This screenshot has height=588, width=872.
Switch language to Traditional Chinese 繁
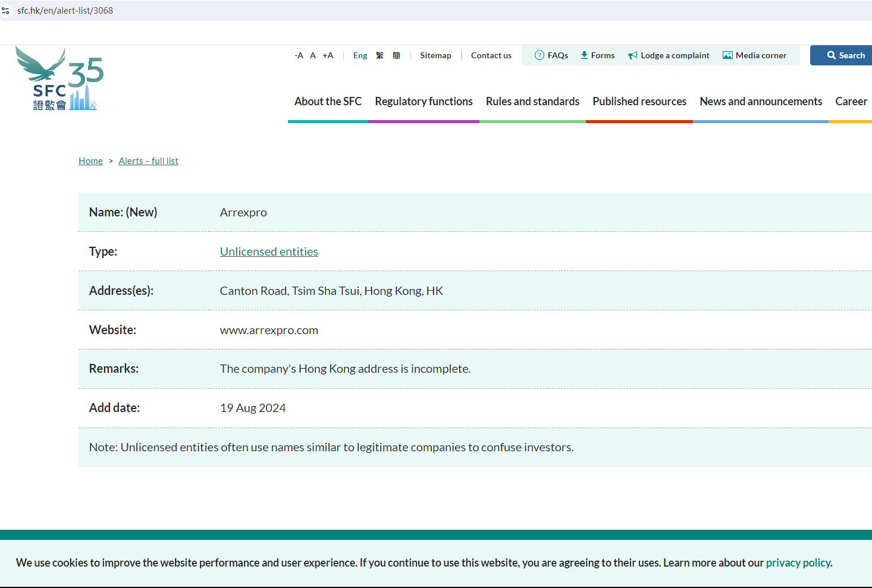pos(379,55)
